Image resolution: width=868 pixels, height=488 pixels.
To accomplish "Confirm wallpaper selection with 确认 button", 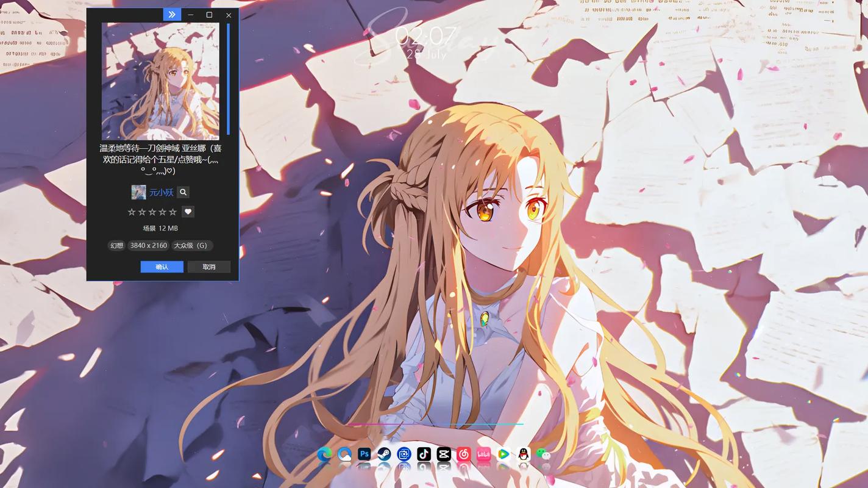I will tap(162, 267).
